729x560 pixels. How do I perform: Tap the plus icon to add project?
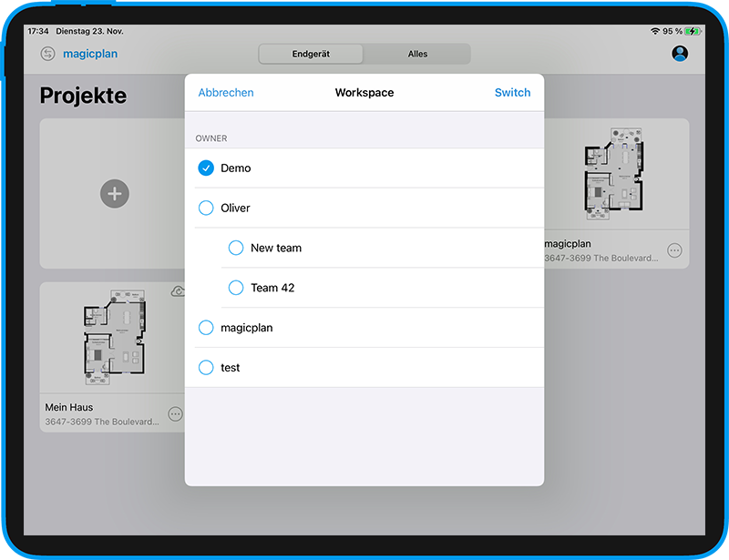pos(114,193)
